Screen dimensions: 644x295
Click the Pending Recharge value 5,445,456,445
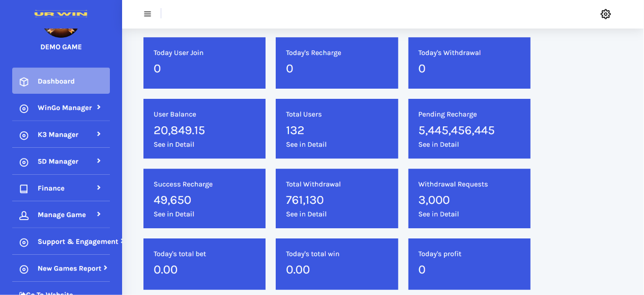pos(456,130)
